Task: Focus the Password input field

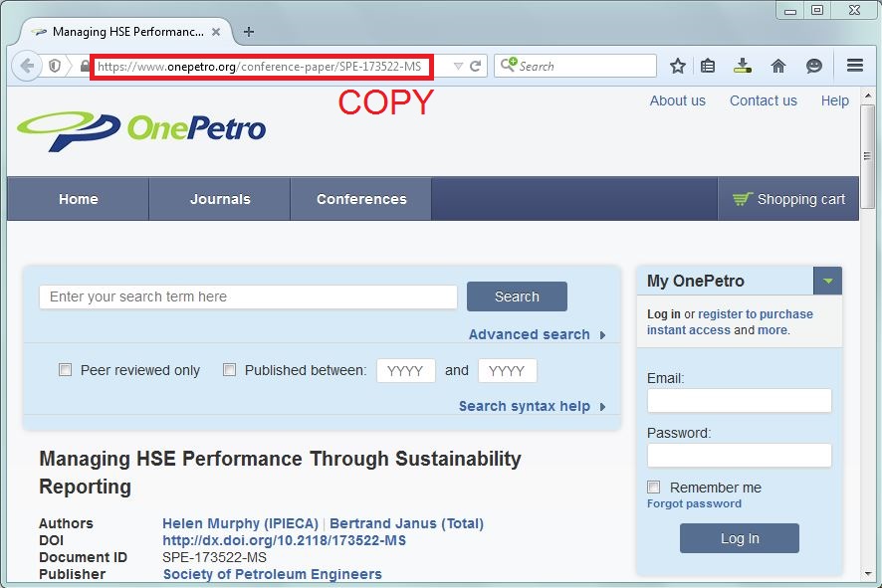Action: pyautogui.click(x=739, y=456)
